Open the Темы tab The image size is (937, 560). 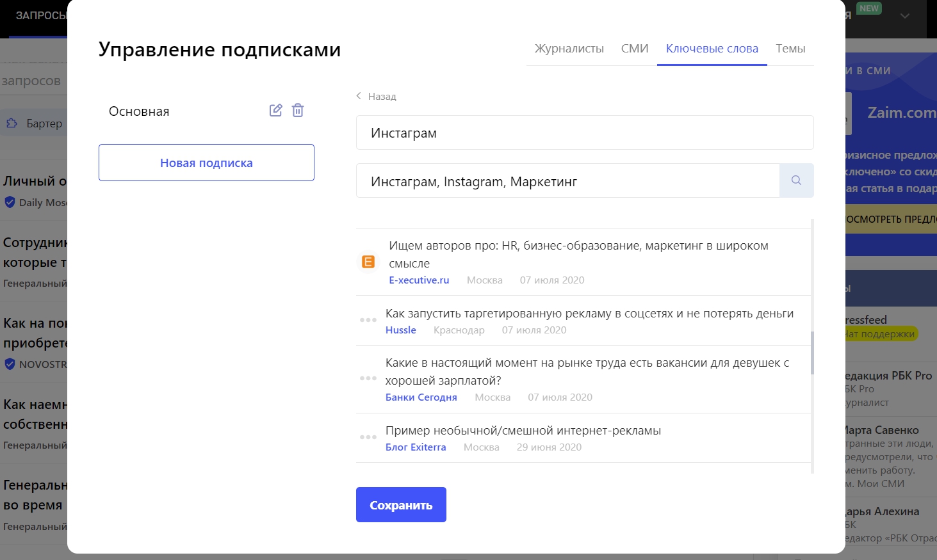click(x=790, y=49)
